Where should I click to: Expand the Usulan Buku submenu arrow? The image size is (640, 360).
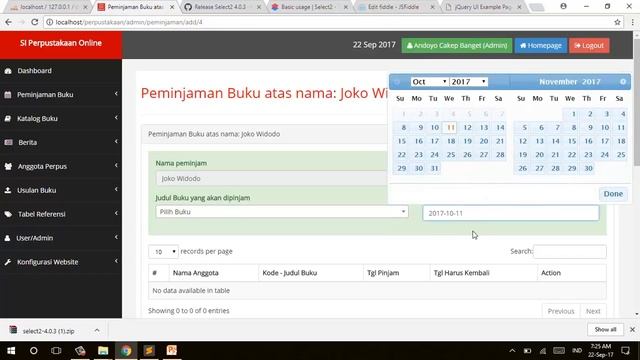coord(116,189)
